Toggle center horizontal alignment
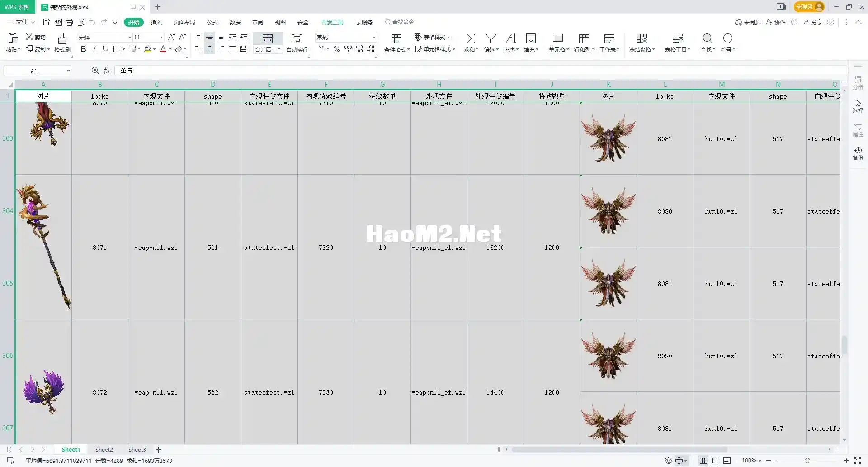 [210, 49]
